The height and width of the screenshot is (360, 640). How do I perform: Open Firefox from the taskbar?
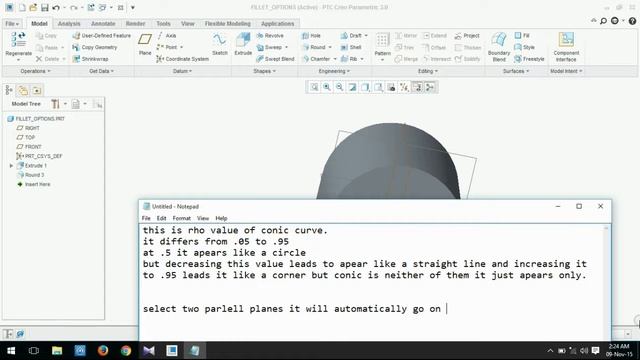coord(103,351)
